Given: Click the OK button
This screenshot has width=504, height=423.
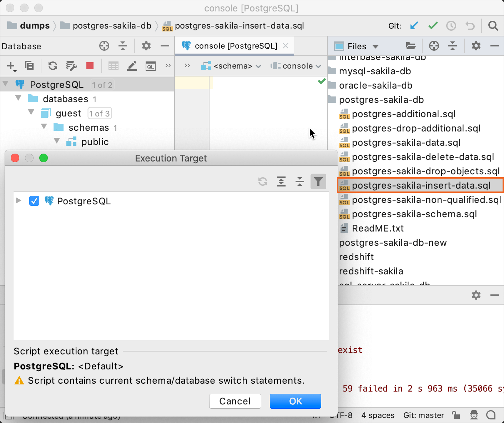Looking at the screenshot, I should click(x=296, y=401).
